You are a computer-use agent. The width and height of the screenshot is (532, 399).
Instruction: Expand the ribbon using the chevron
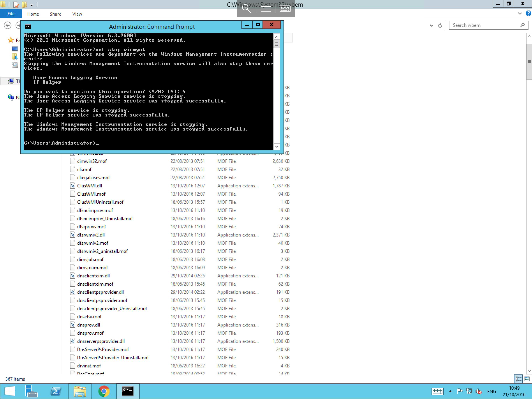[x=520, y=14]
